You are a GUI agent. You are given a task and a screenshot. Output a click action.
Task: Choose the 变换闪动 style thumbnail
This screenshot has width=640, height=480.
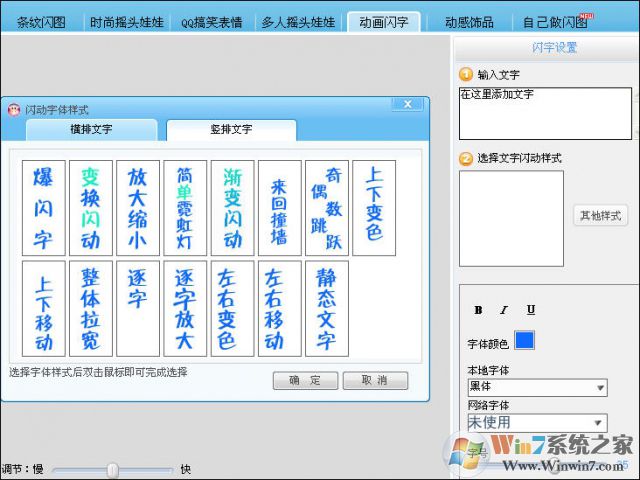coord(91,208)
